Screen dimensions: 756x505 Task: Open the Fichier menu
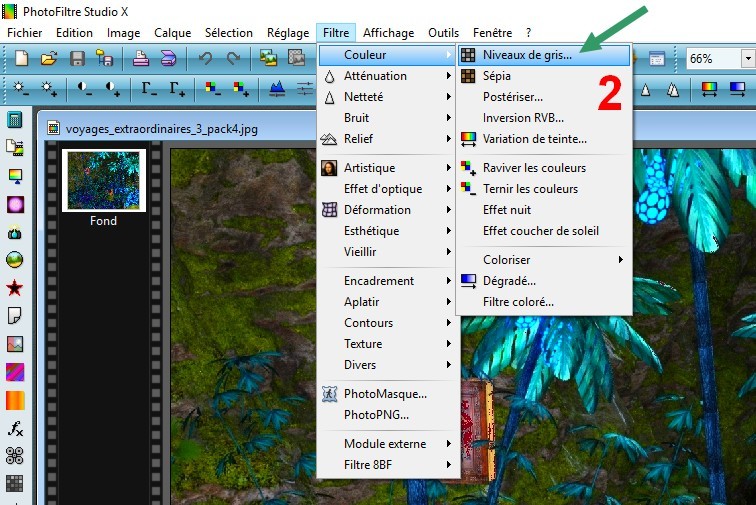25,33
